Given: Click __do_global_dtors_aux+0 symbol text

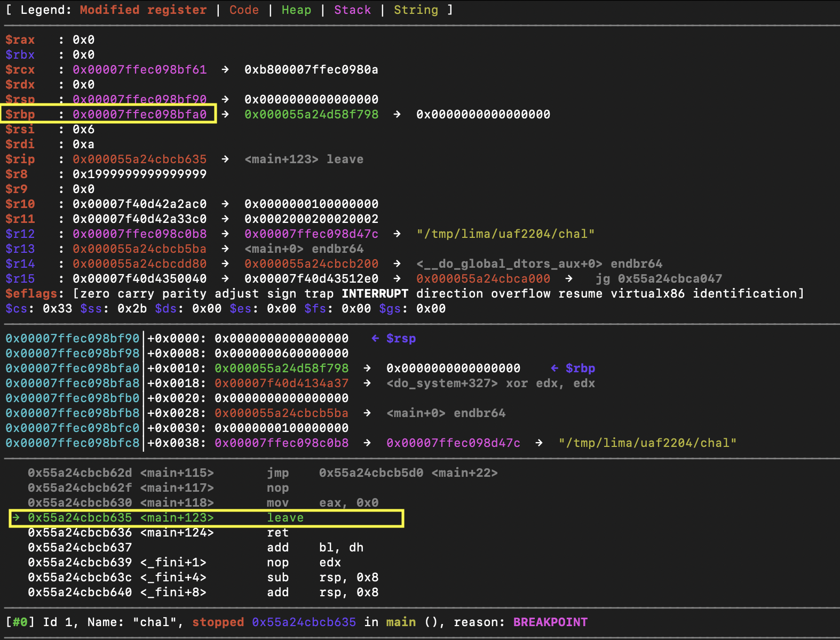Looking at the screenshot, I should (510, 264).
